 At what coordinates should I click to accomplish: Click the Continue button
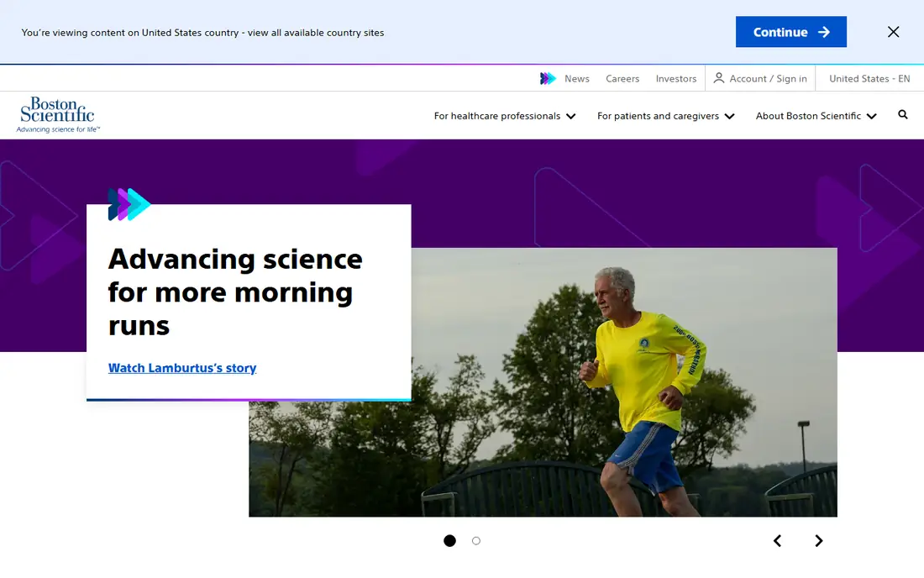790,32
